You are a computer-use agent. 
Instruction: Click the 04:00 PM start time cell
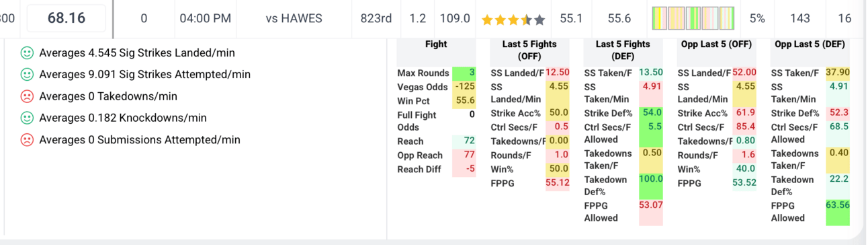point(205,19)
